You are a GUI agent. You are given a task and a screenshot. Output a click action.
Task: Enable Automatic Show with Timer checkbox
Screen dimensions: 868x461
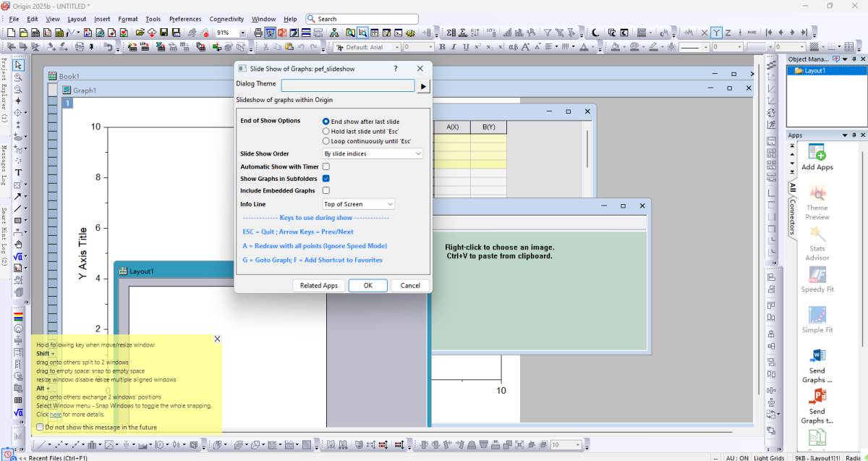(x=326, y=166)
